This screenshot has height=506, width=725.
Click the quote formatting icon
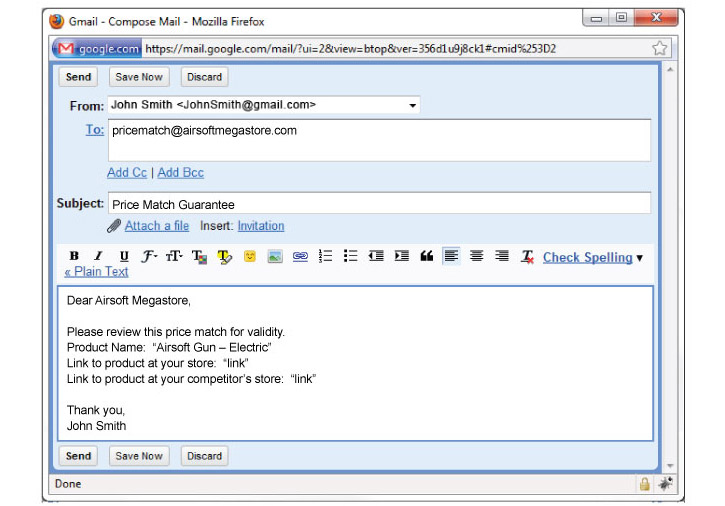(427, 257)
